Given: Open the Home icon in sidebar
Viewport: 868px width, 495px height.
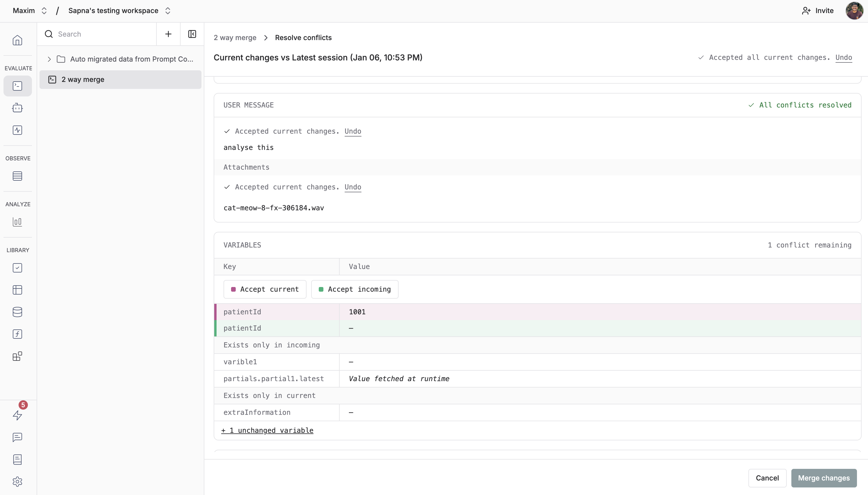Looking at the screenshot, I should (17, 40).
